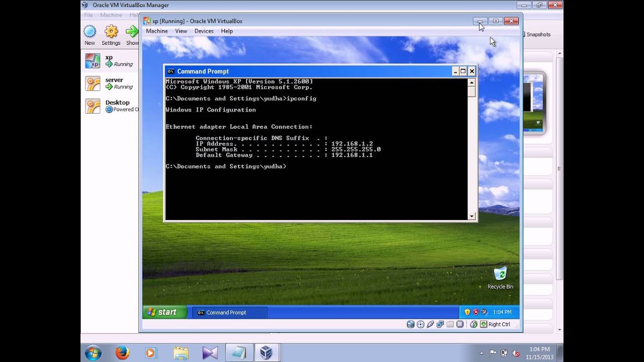The height and width of the screenshot is (362, 644).
Task: Click the power plug tray icon
Action: [504, 353]
